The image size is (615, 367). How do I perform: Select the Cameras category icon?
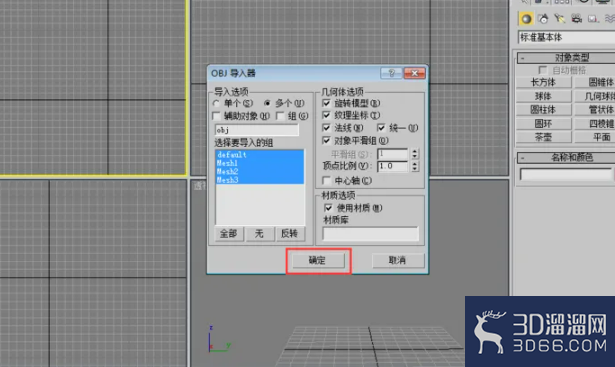(576, 18)
